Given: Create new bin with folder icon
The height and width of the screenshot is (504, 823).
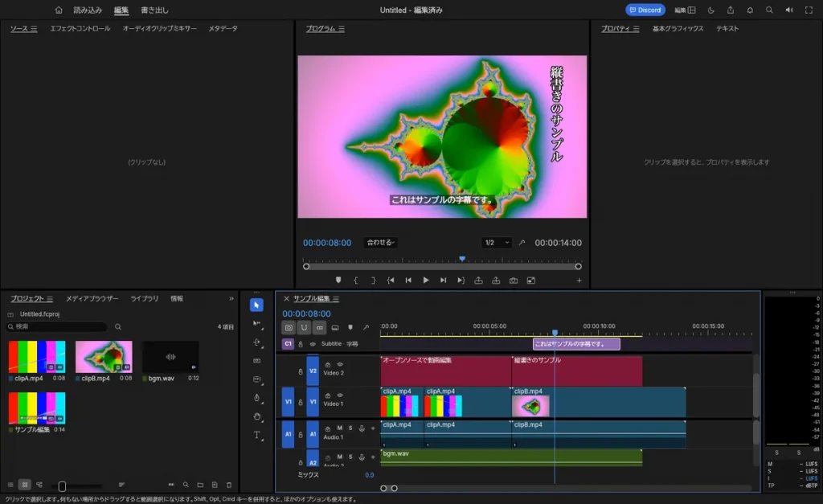Looking at the screenshot, I should [200, 485].
